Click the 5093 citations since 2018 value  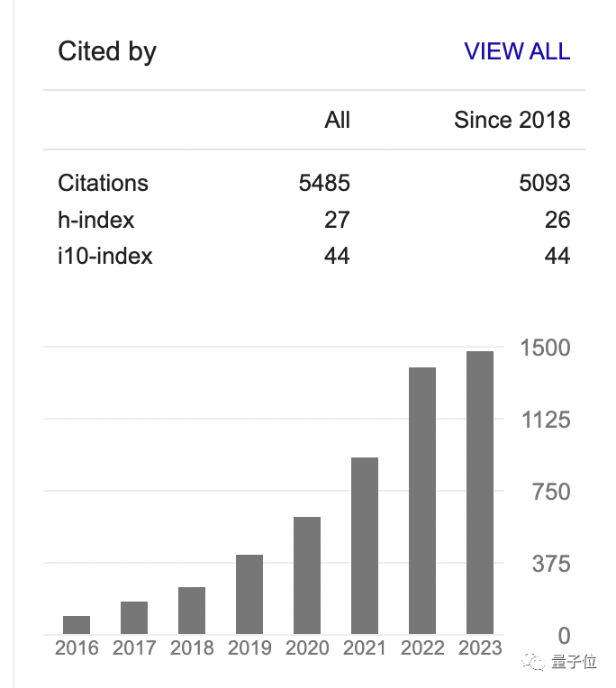tap(545, 183)
